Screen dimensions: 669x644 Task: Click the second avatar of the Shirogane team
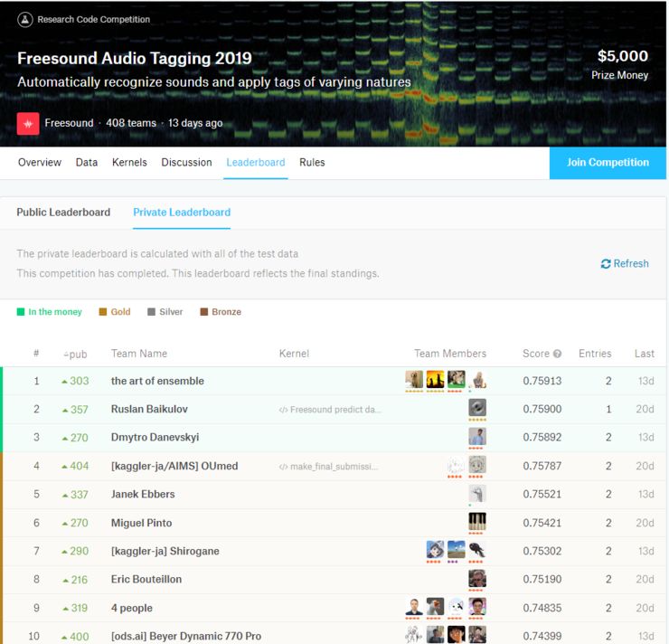click(457, 550)
